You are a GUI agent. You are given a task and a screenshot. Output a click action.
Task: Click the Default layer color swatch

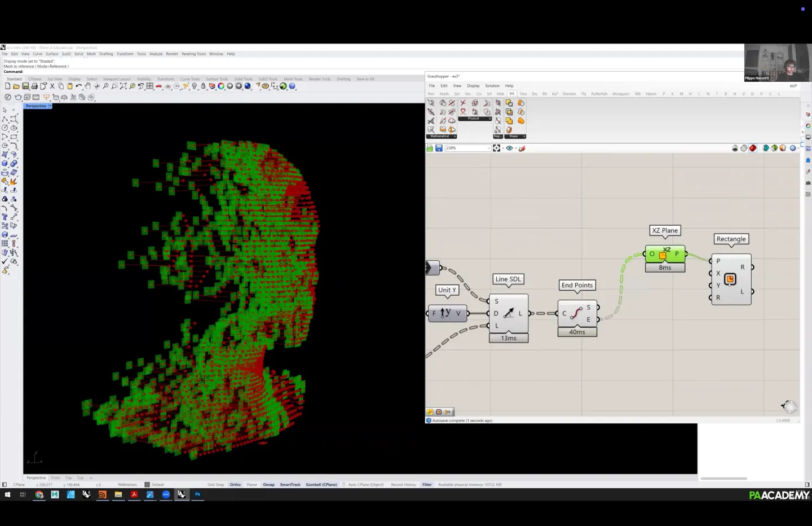pos(147,485)
